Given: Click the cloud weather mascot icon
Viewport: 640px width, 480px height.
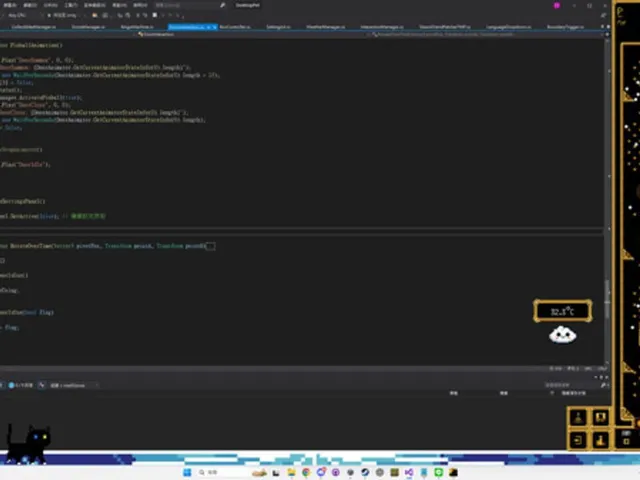Looking at the screenshot, I should [562, 335].
